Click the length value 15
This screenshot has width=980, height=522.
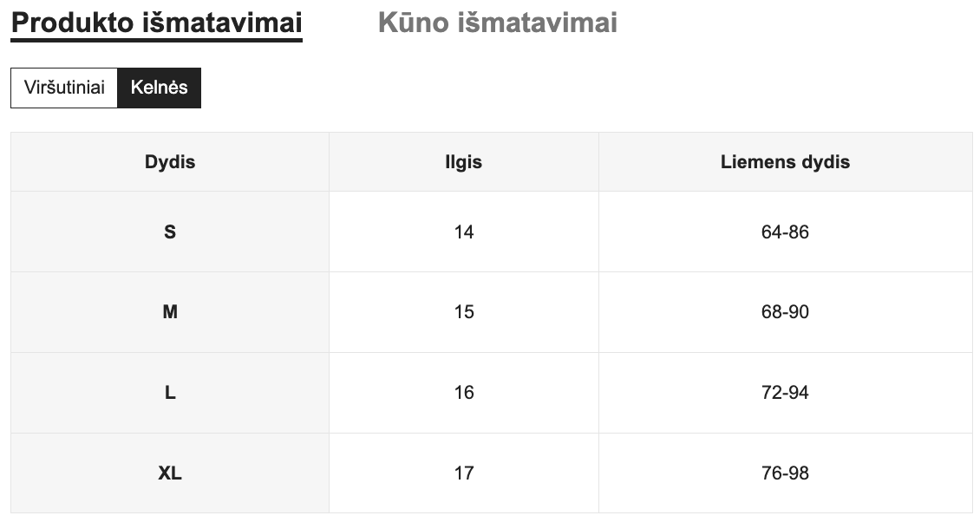[464, 312]
